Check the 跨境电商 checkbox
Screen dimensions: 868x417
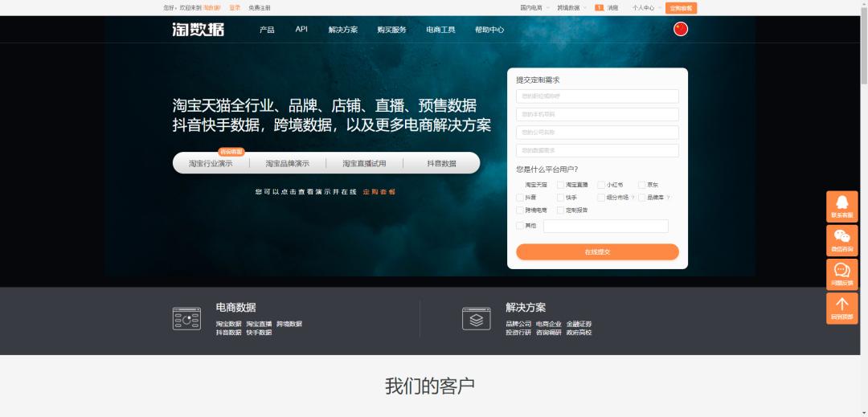(x=520, y=211)
